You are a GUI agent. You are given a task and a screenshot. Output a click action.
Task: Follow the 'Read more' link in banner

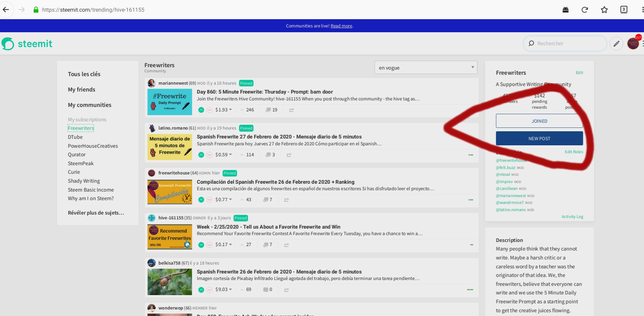341,26
